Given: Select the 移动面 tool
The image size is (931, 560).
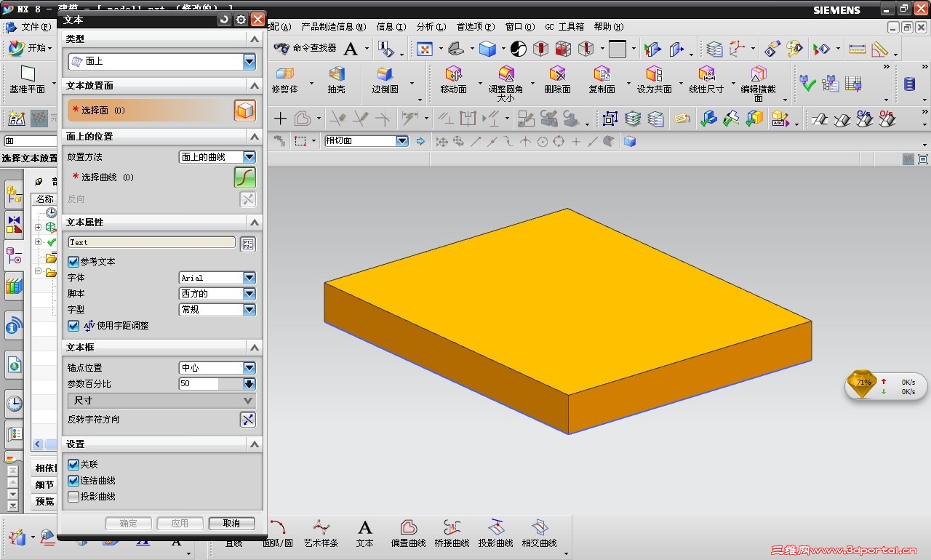Looking at the screenshot, I should click(453, 80).
